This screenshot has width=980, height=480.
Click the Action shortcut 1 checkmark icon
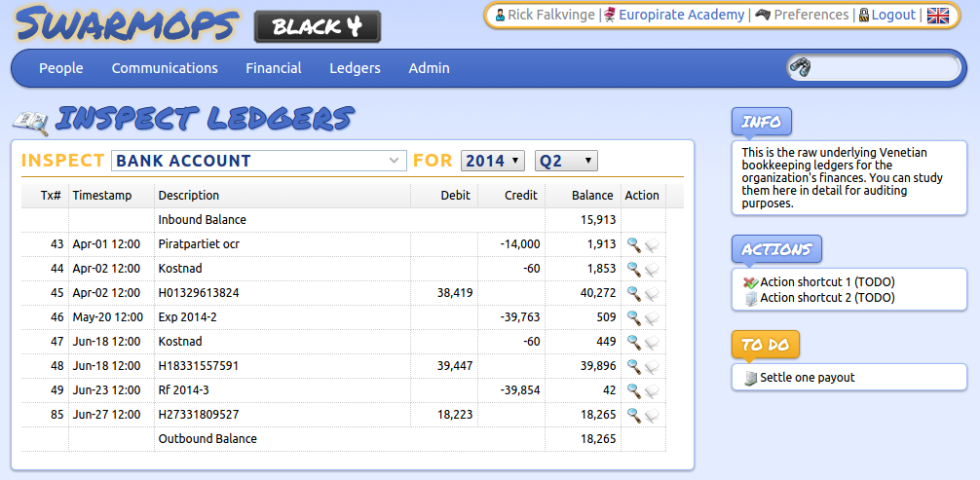click(x=751, y=282)
